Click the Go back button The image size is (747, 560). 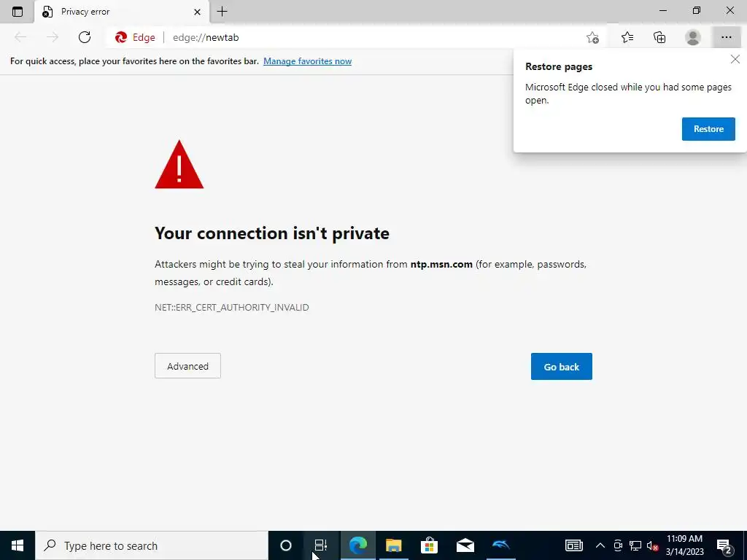[x=561, y=366]
